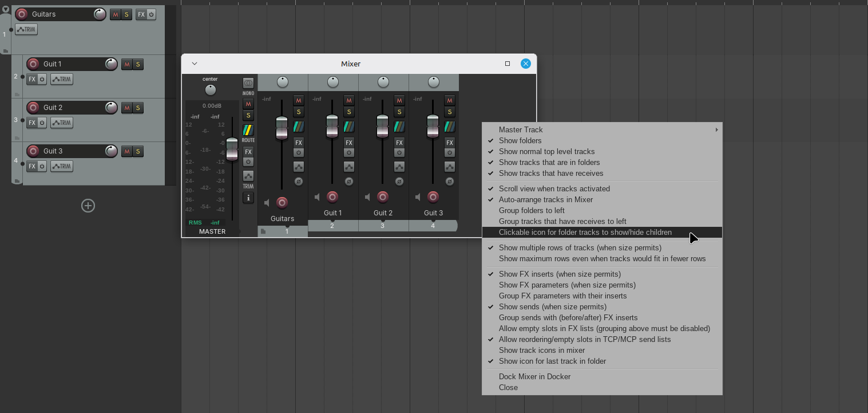Open the master envelope TRIM button
868x413 pixels.
pos(248,176)
